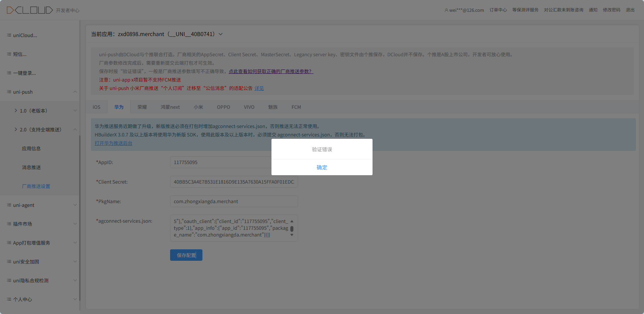Click the agconnect-services.json textarea scrollbar
Viewport: 644px width, 314px height.
coord(292,228)
